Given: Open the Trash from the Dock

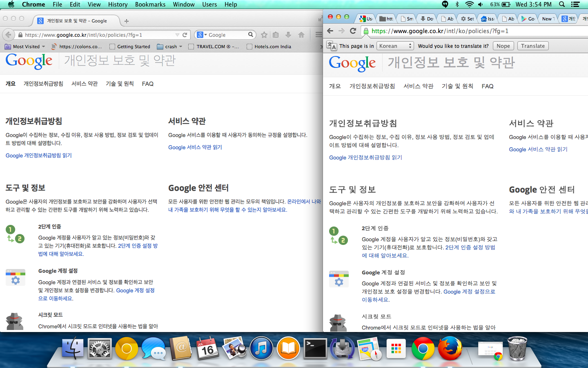Looking at the screenshot, I should point(517,349).
